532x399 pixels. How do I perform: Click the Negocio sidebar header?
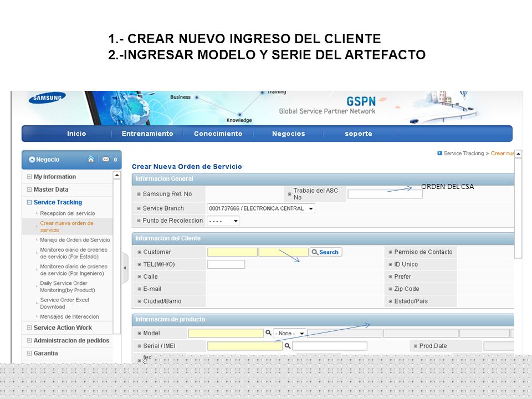71,160
